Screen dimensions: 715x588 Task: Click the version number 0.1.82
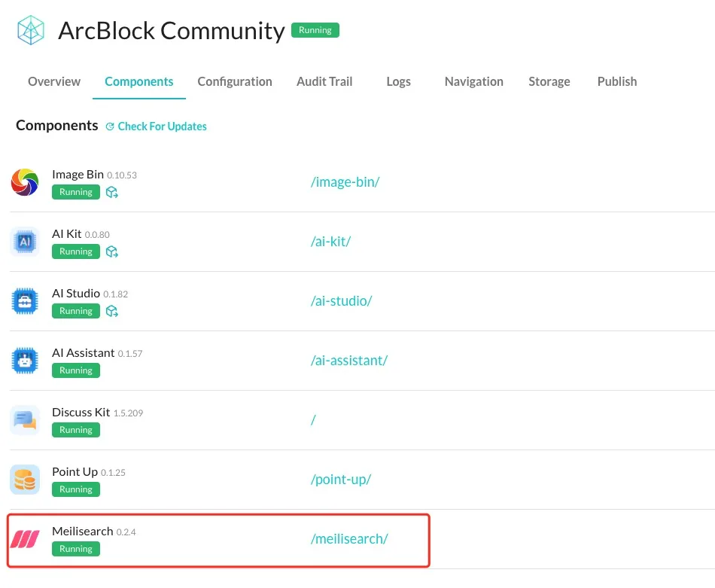click(x=115, y=294)
